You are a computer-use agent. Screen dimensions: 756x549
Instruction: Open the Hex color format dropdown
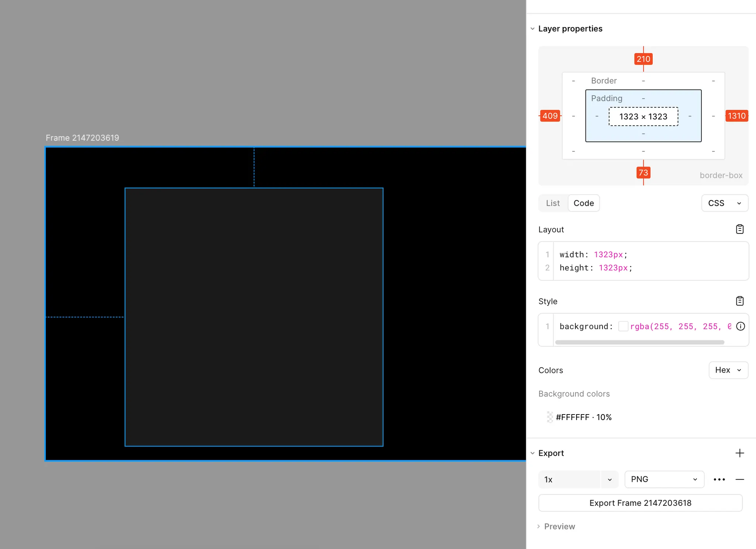[728, 370]
